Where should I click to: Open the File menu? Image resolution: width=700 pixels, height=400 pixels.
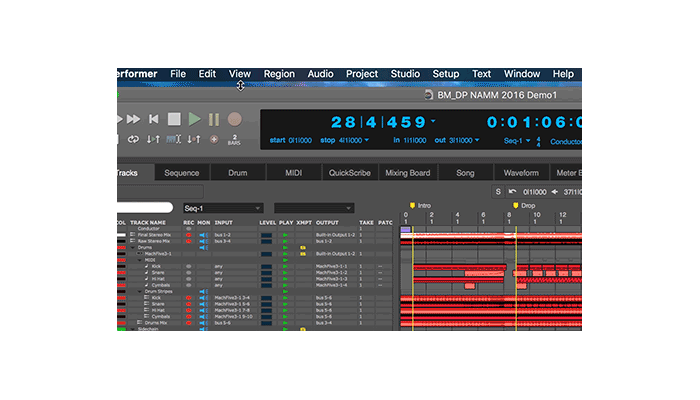tap(178, 74)
